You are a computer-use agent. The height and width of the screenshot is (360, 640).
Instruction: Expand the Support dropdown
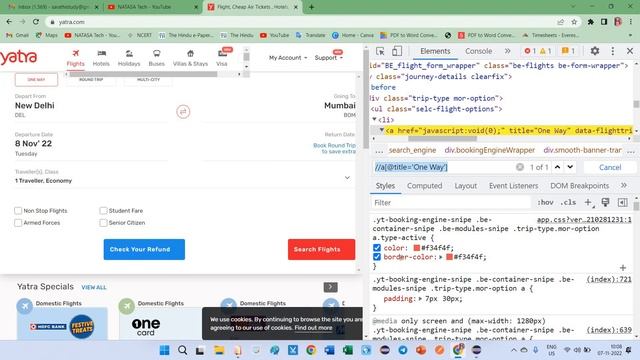(x=329, y=58)
